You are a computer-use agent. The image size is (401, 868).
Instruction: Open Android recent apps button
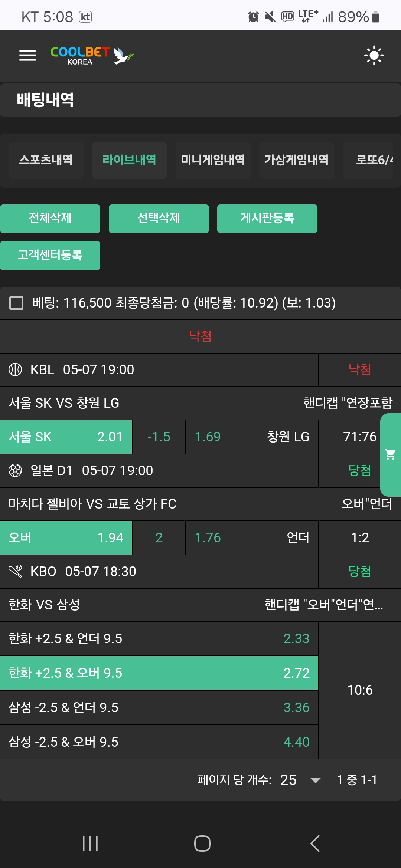point(90,844)
